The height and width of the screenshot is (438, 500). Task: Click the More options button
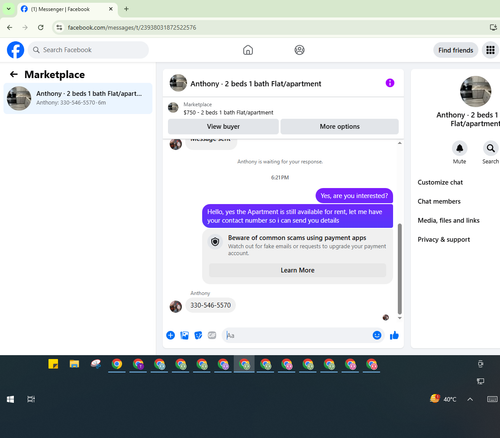[340, 127]
